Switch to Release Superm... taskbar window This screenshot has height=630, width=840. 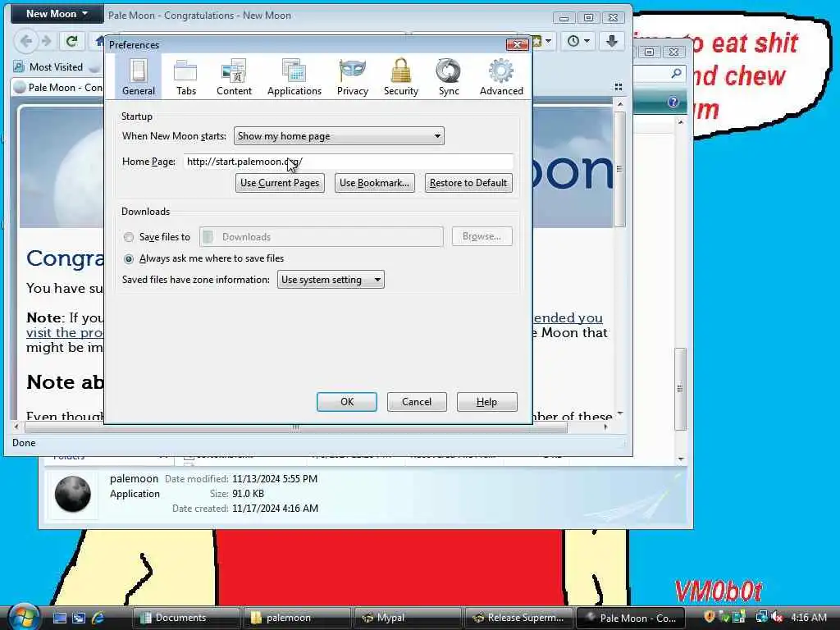pyautogui.click(x=518, y=618)
